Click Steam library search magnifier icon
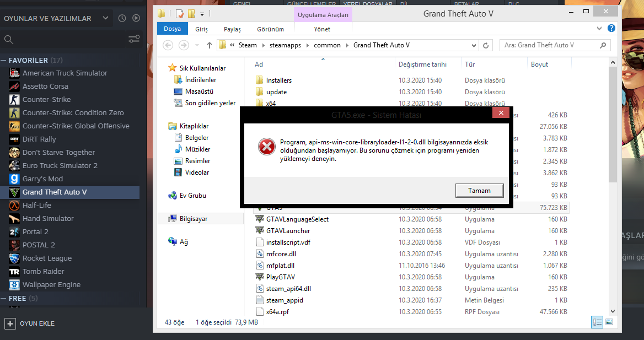Viewport: 644px width, 340px height. pyautogui.click(x=9, y=40)
